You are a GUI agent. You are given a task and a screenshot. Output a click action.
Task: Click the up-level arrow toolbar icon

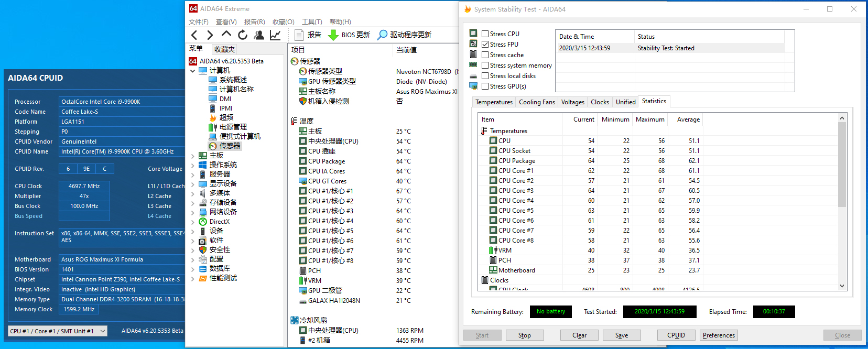point(226,34)
